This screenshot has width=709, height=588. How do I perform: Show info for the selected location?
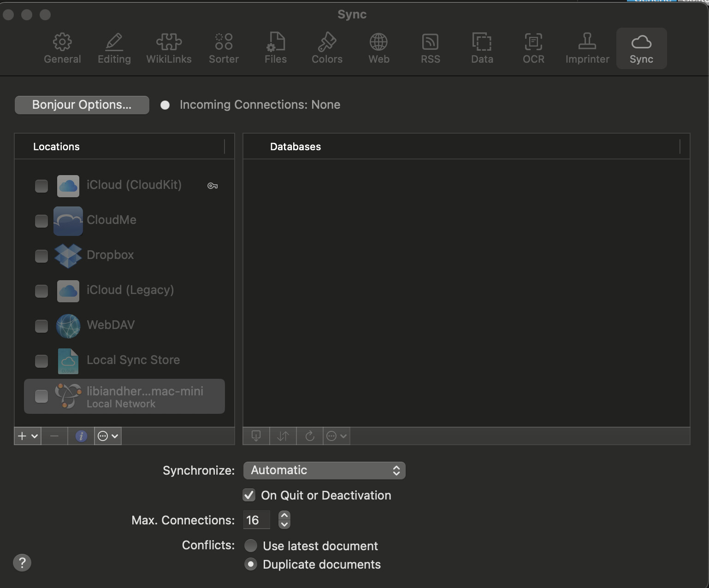click(81, 436)
